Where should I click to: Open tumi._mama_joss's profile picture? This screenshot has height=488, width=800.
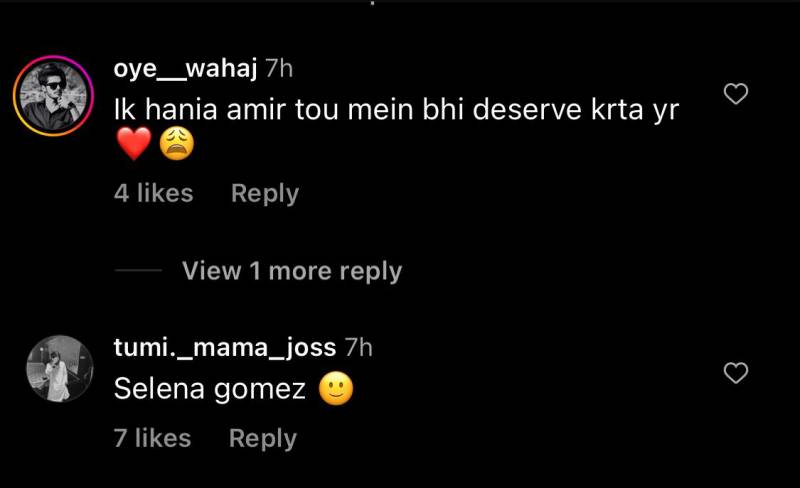tap(60, 369)
